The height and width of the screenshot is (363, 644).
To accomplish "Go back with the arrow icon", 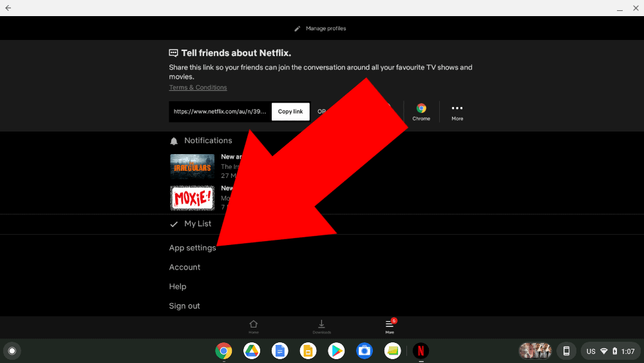I will (x=8, y=8).
